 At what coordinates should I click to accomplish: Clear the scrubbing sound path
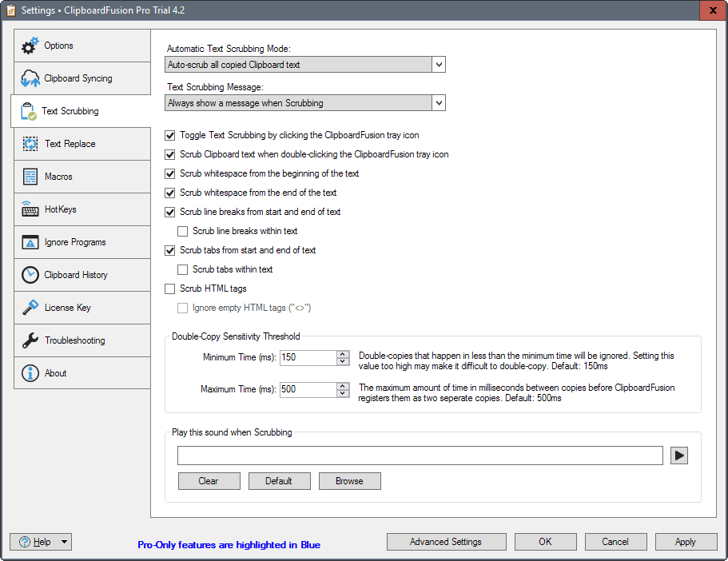[209, 481]
